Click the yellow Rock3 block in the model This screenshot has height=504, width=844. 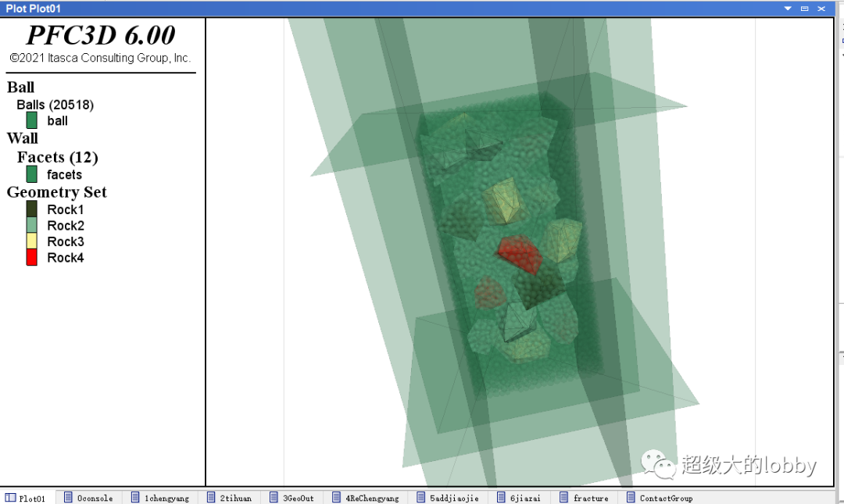(505, 200)
